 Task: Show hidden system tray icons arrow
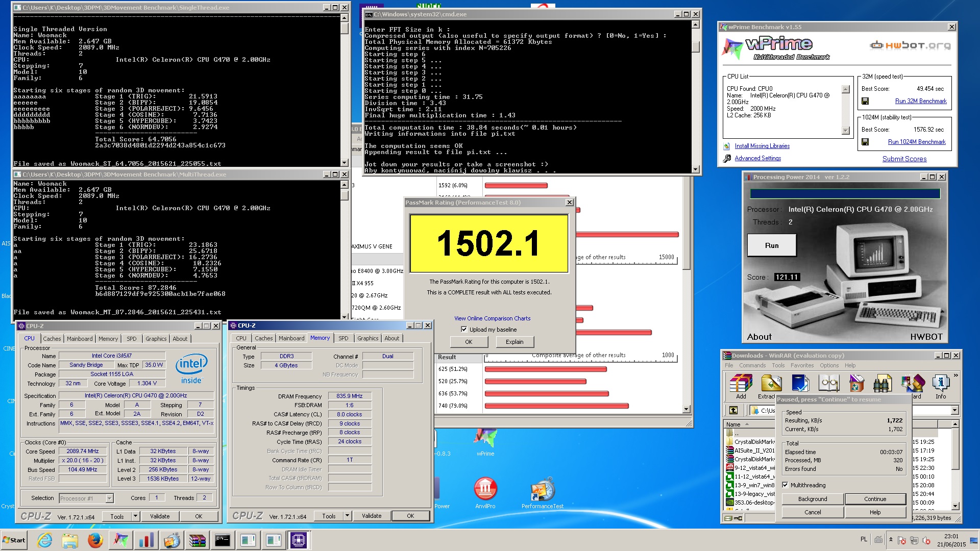(891, 540)
